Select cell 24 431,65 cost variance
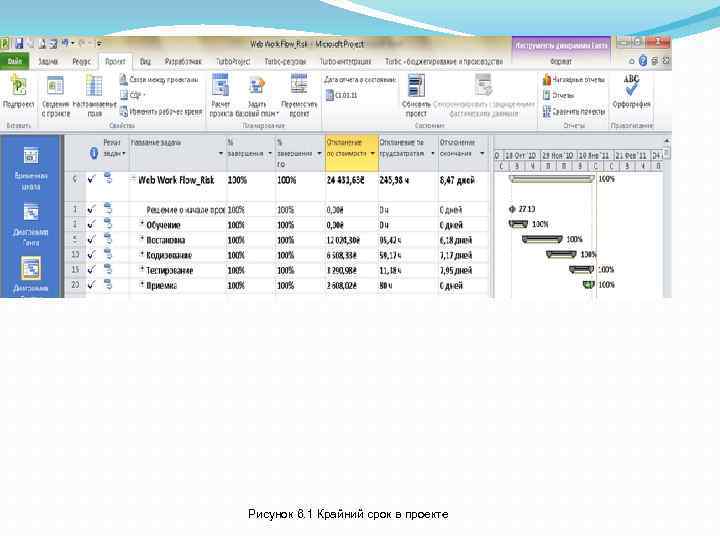Screen dimensions: 720x540 pyautogui.click(x=352, y=186)
